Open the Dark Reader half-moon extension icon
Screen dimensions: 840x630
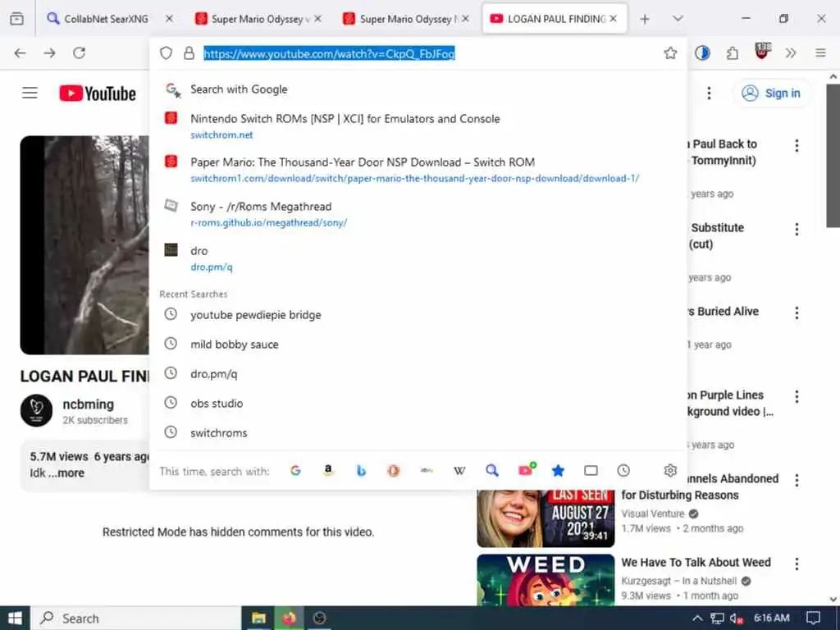coord(702,53)
